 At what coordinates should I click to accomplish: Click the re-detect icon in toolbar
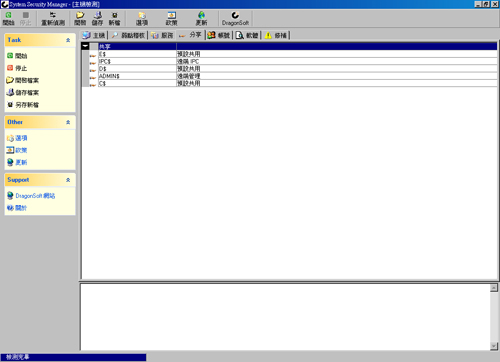53,15
